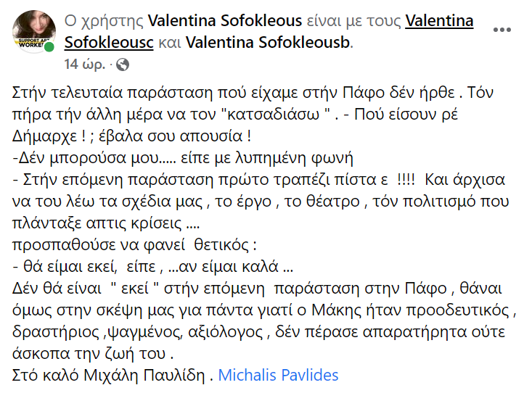Screen dimensions: 532x393
Task: Open the poster's round profile picture
Action: [x=34, y=31]
